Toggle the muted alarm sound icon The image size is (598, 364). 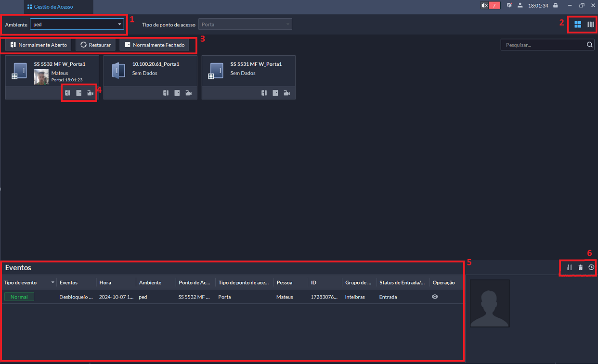coord(484,6)
